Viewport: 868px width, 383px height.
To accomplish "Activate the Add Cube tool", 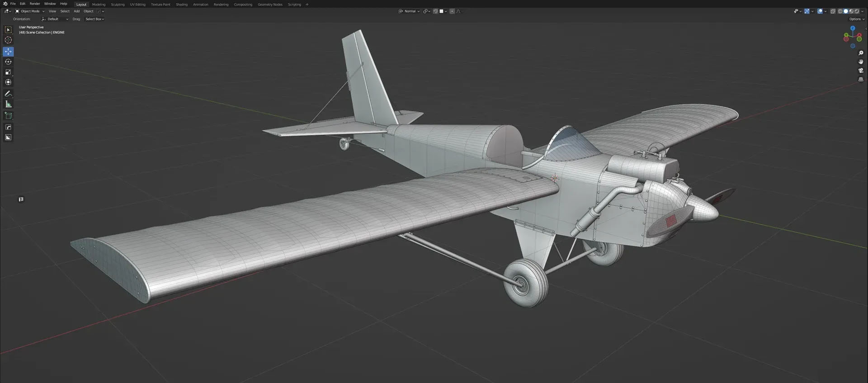I will [x=8, y=116].
